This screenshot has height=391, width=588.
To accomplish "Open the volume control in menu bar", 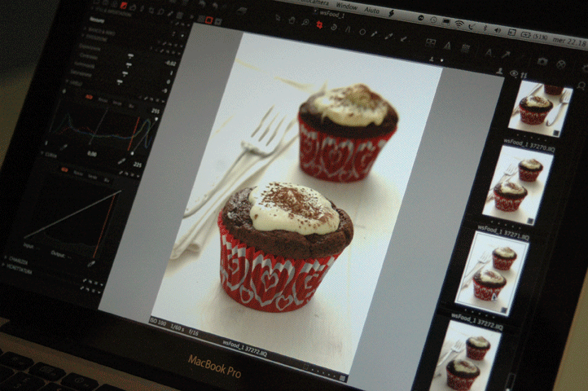I will [x=498, y=31].
